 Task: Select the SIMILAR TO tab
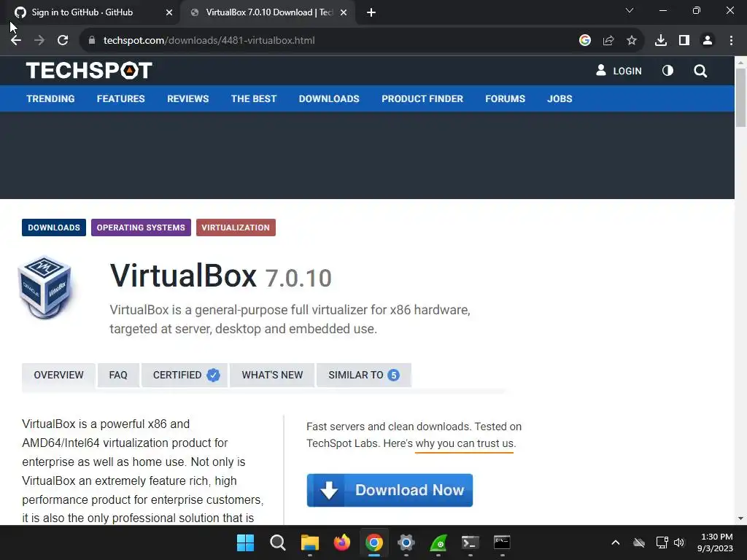point(363,376)
